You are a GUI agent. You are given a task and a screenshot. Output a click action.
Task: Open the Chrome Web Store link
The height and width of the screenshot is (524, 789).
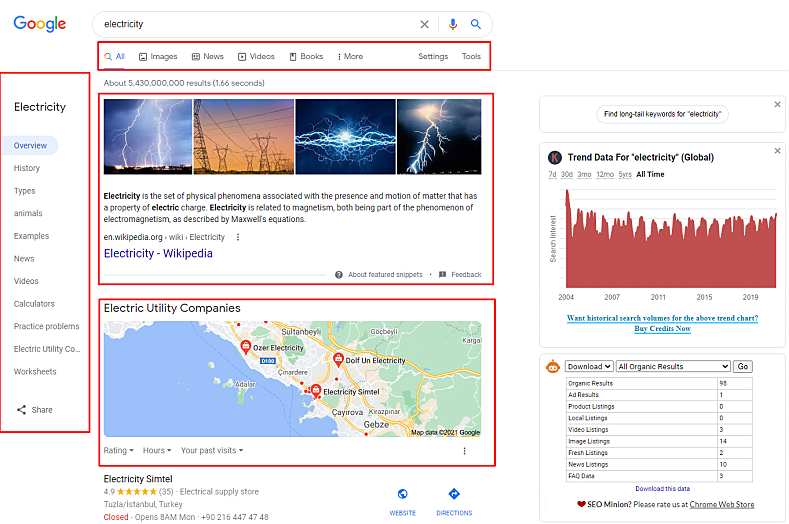[722, 504]
